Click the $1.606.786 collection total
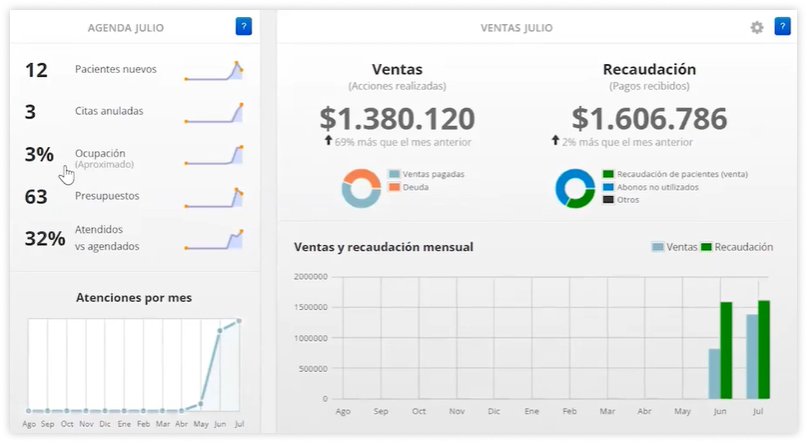 coord(649,119)
